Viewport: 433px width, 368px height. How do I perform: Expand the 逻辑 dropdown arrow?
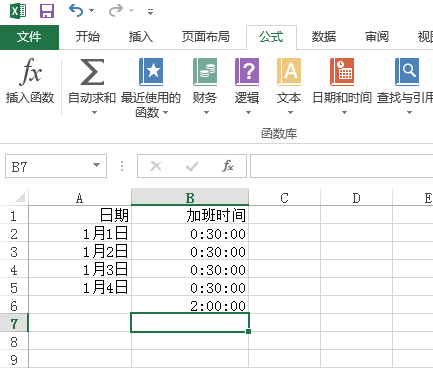pyautogui.click(x=248, y=113)
